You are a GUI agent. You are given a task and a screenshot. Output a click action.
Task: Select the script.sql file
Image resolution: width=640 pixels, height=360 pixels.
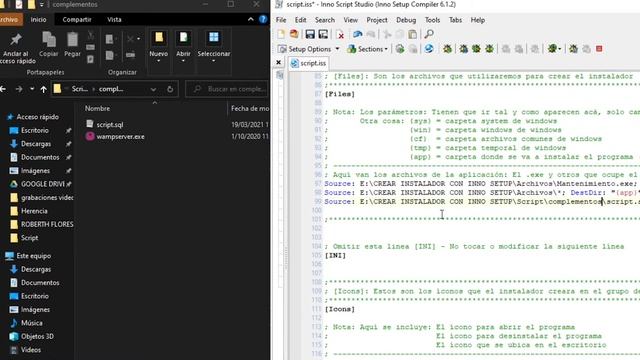pyautogui.click(x=109, y=124)
